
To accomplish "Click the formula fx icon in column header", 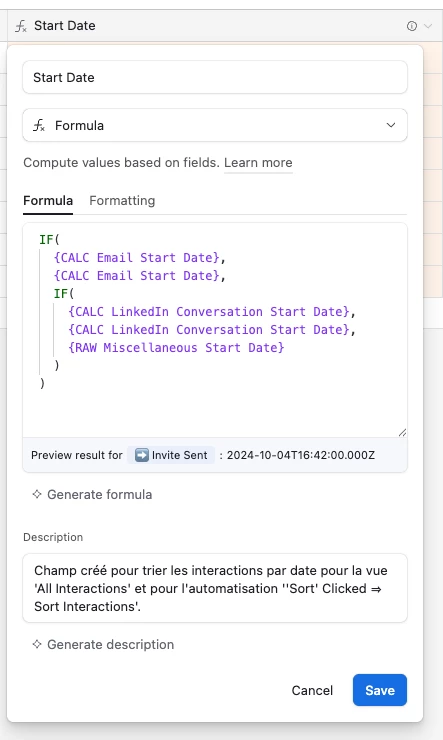I will (21, 26).
